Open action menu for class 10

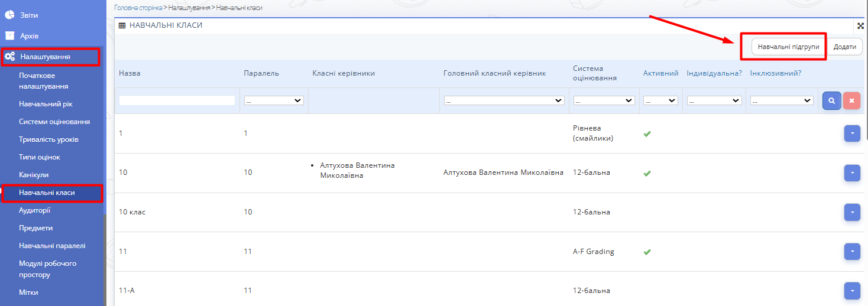point(851,172)
